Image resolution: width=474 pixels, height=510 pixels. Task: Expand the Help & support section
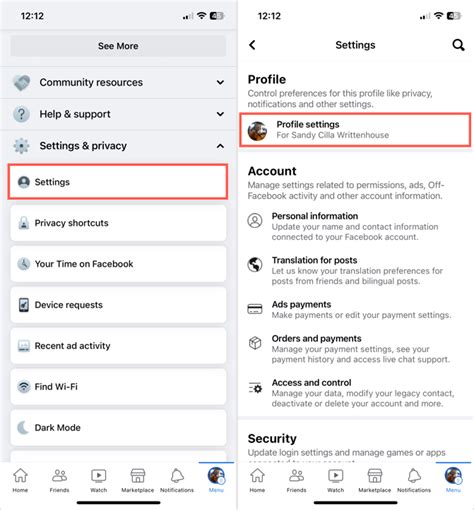click(118, 114)
